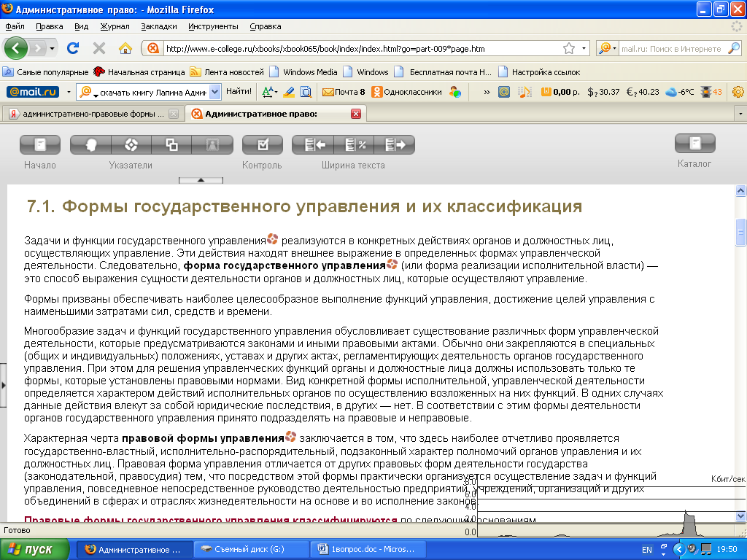The image size is (747, 560).
Task: Expand mail.ru toolbar search history dropdown
Action: (x=215, y=92)
